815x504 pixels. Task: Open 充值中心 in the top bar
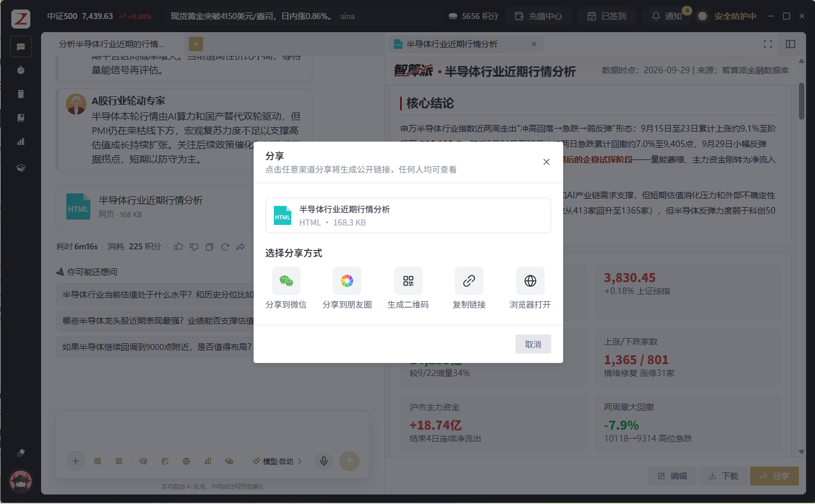coord(538,16)
